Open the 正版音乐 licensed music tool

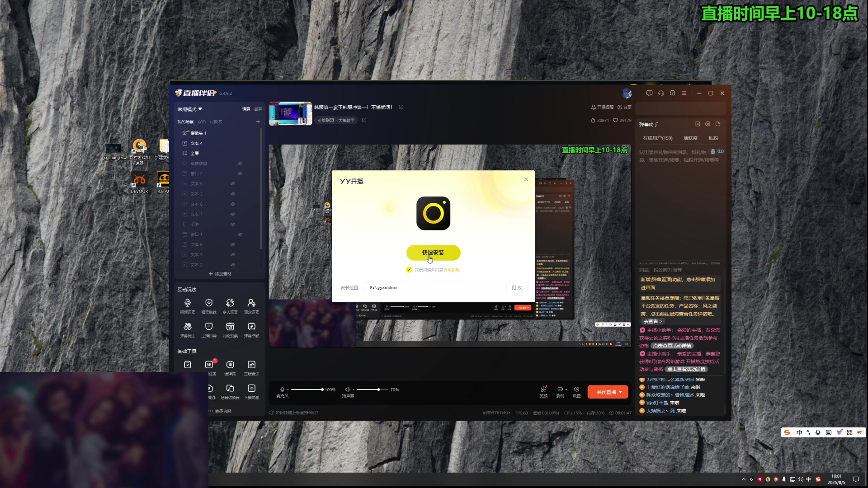point(251,368)
